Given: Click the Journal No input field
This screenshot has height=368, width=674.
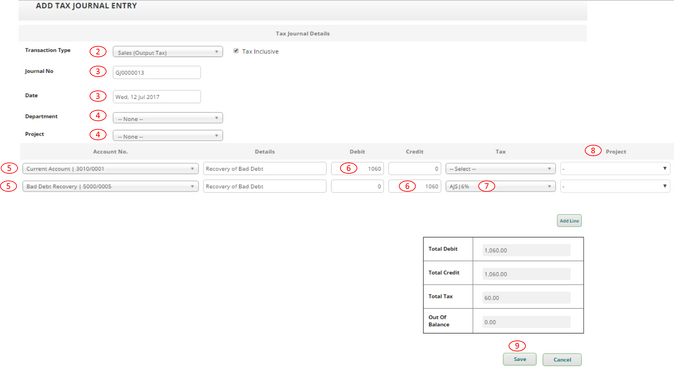Looking at the screenshot, I should click(156, 73).
